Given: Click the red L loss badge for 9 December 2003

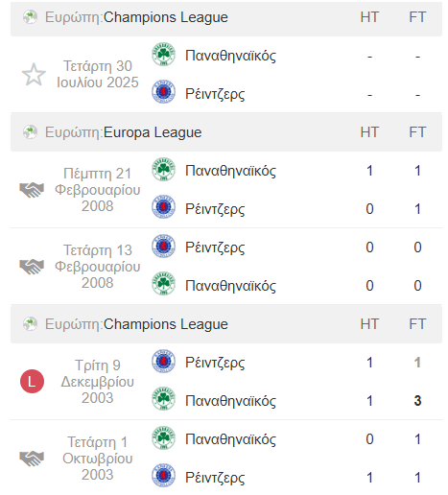Looking at the screenshot, I should (32, 381).
